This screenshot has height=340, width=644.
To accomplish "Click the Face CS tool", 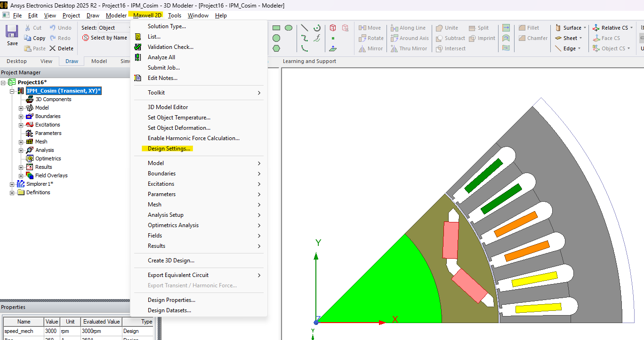I will [606, 38].
